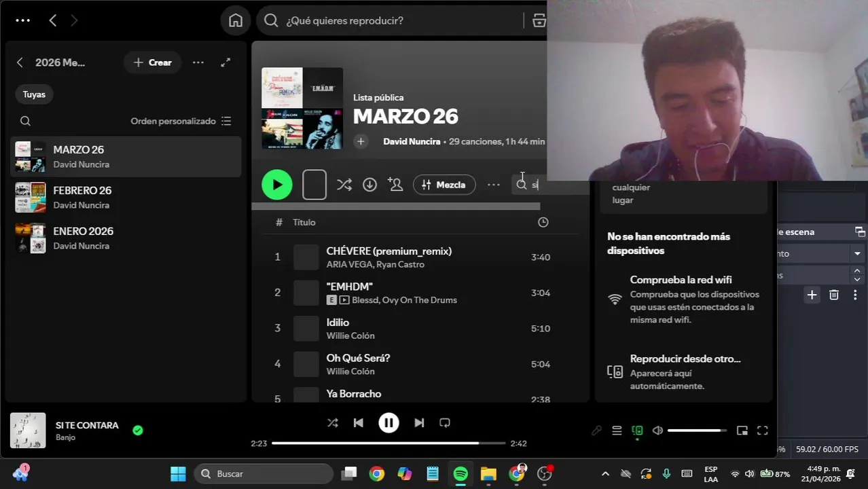
Task: Click the MARZO 26 playlist cover art
Action: click(x=302, y=108)
